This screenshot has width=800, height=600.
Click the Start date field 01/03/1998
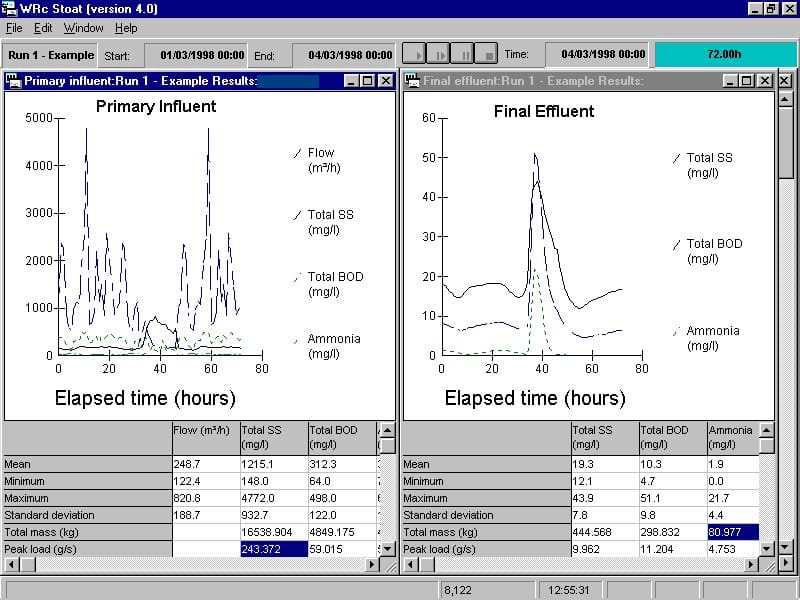point(196,55)
